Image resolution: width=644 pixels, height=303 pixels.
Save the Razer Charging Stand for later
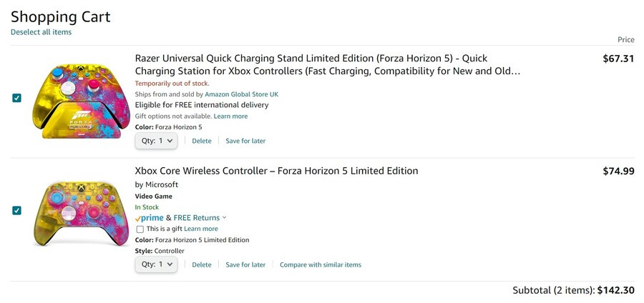[x=245, y=141]
